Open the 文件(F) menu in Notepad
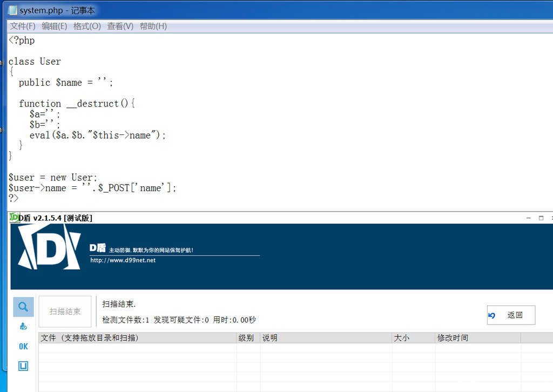Screen dimensions: 553x392 [x=23, y=26]
